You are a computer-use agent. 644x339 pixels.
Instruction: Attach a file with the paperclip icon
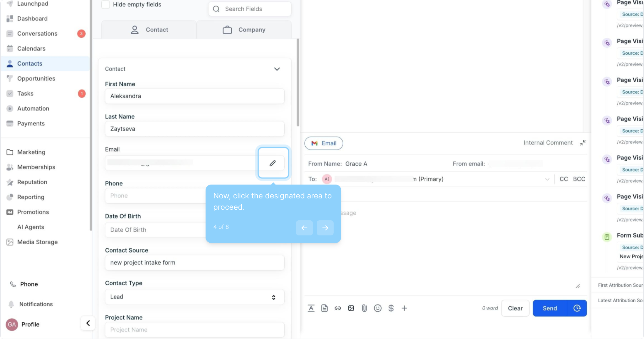point(364,308)
